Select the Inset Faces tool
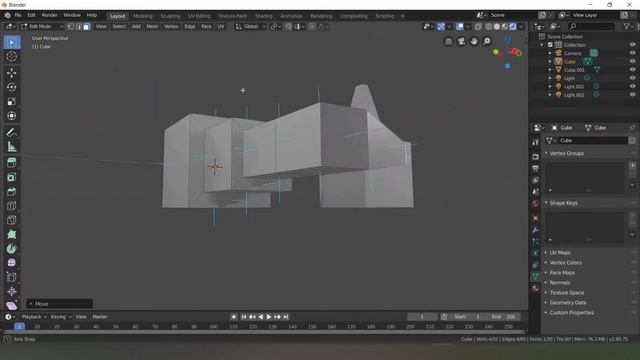The width and height of the screenshot is (640, 360). click(12, 177)
